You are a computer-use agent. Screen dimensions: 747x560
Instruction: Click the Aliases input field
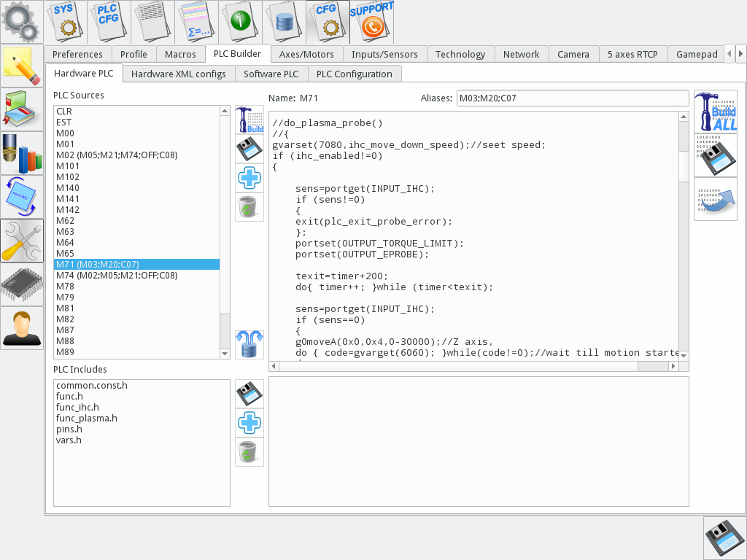point(572,98)
